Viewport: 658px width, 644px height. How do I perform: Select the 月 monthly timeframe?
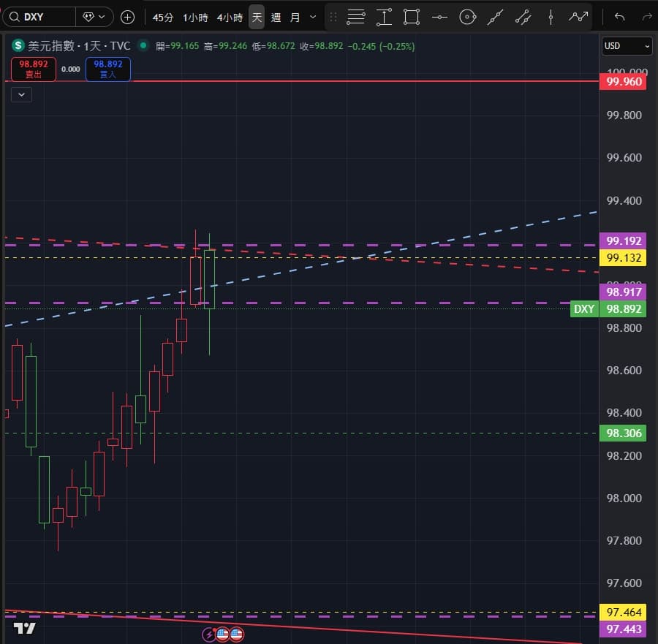tap(295, 18)
